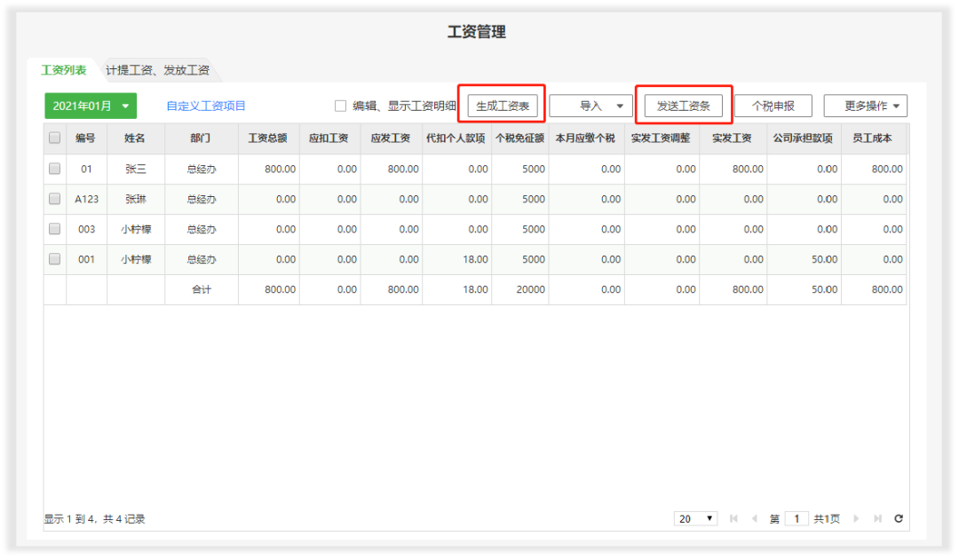Image resolution: width=959 pixels, height=560 pixels.
Task: Go to previous page arrow icon
Action: point(754,518)
